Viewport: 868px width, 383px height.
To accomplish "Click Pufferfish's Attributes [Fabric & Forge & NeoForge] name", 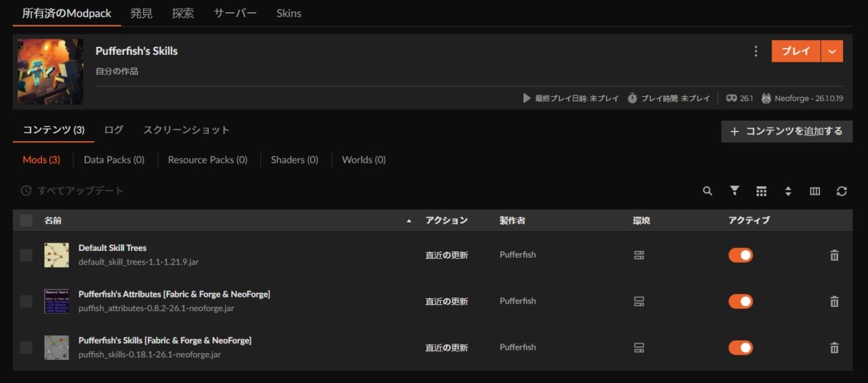I will click(x=174, y=294).
